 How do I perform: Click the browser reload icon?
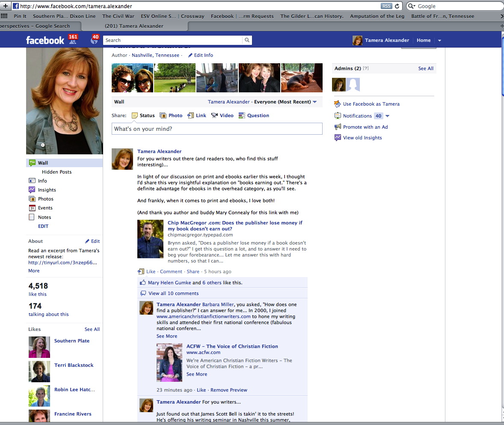[397, 6]
